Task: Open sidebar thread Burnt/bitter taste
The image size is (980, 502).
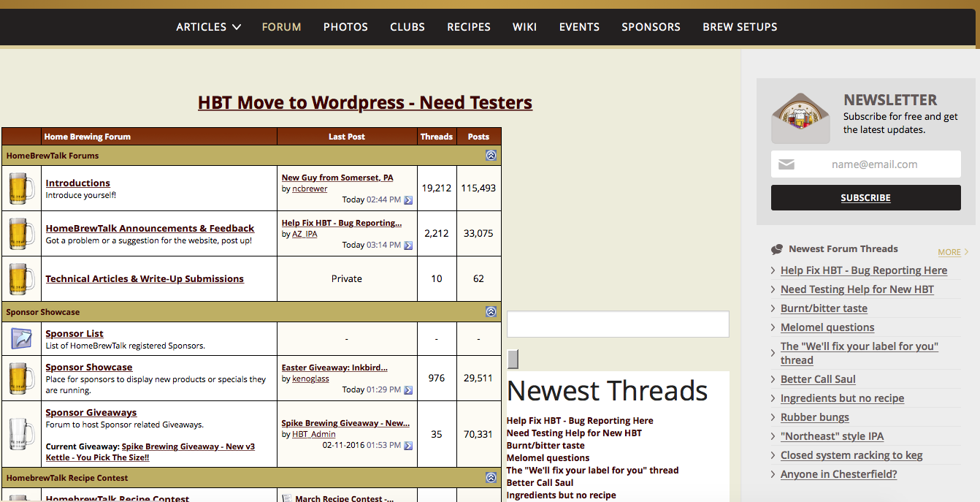Action: (824, 308)
